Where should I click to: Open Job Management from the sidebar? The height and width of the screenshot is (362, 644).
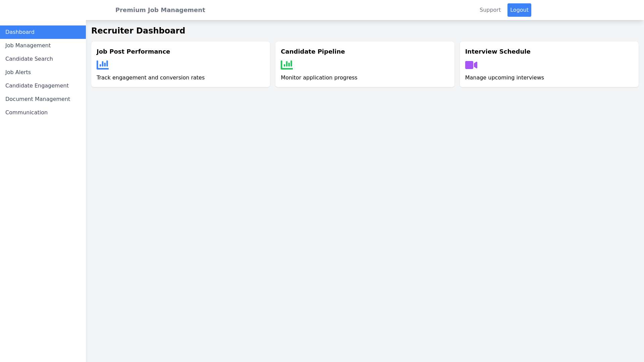coord(28,45)
